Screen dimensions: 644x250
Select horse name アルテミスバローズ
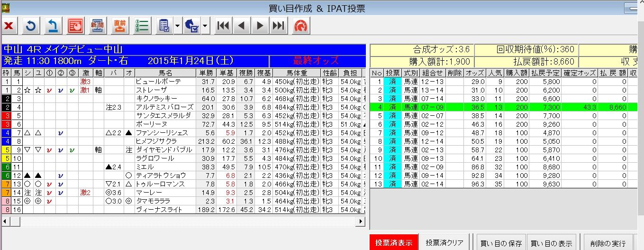click(x=165, y=107)
